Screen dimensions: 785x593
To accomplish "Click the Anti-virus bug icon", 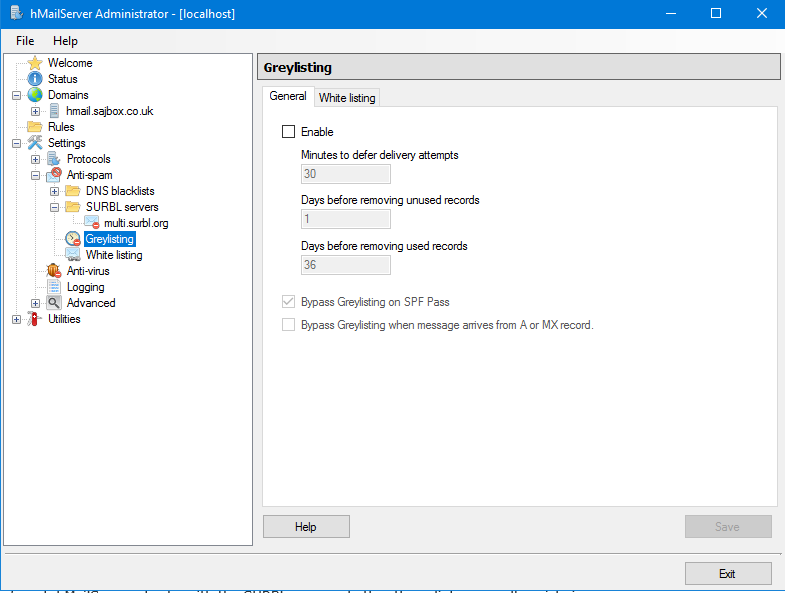I will tap(54, 271).
